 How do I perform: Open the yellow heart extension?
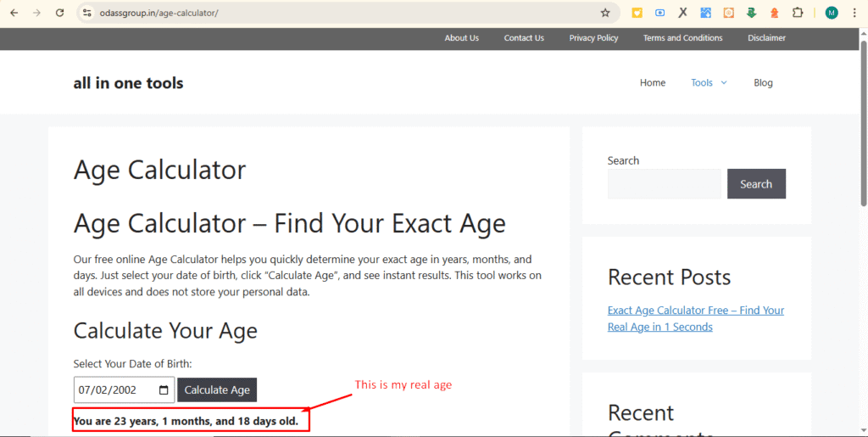[637, 13]
